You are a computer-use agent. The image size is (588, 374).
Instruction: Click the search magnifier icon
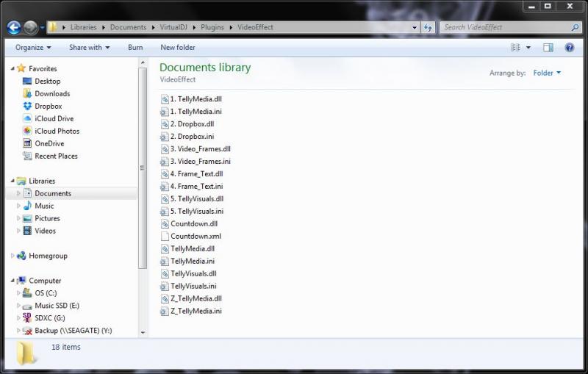coord(576,27)
